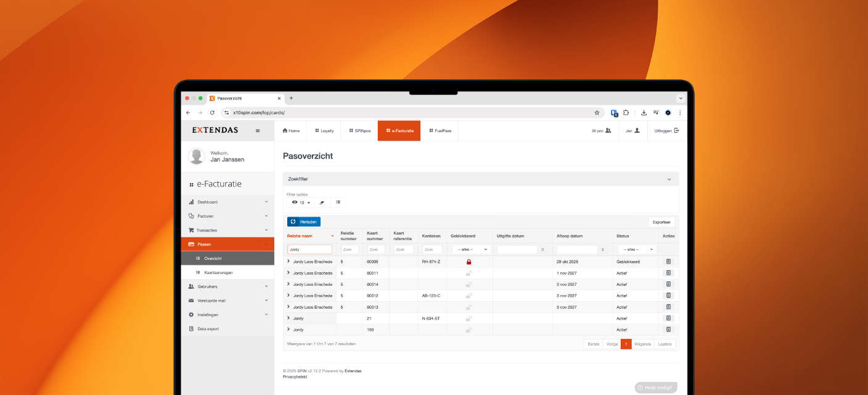Toggle the open lock for card 00012
868x395 pixels.
[x=469, y=296]
